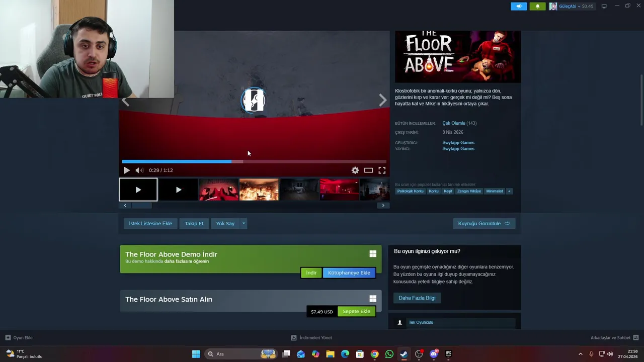Toggle theater mode on trailer
The image size is (644, 362).
click(x=368, y=170)
